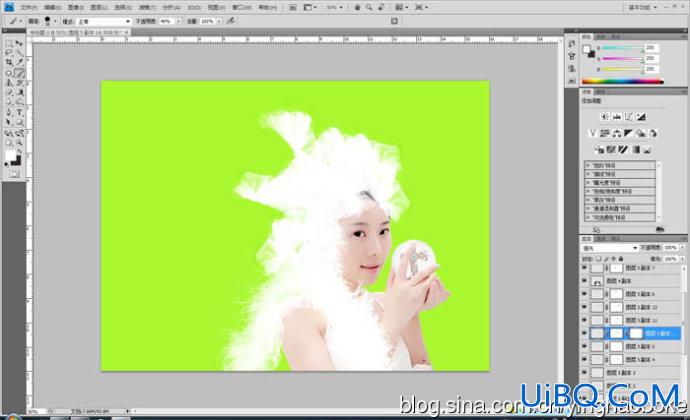Add a Threshold adjustment layer
The width and height of the screenshot is (690, 420).
point(623,150)
